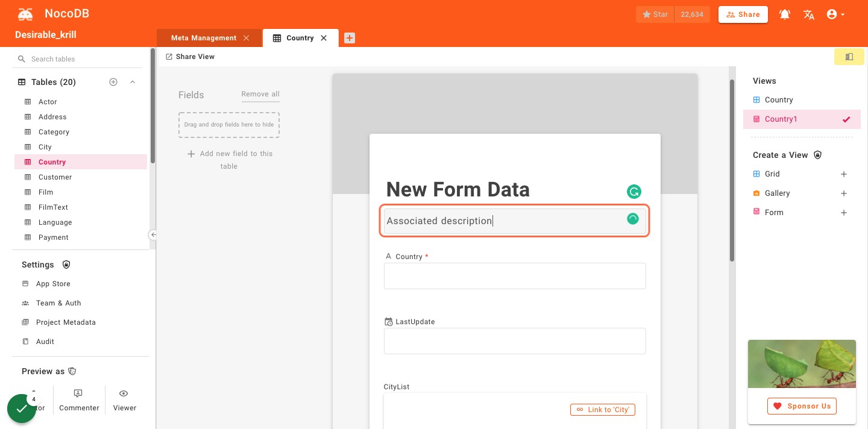Screen dimensions: 868x429
Task: Click the Share button in header
Action: [x=743, y=14]
